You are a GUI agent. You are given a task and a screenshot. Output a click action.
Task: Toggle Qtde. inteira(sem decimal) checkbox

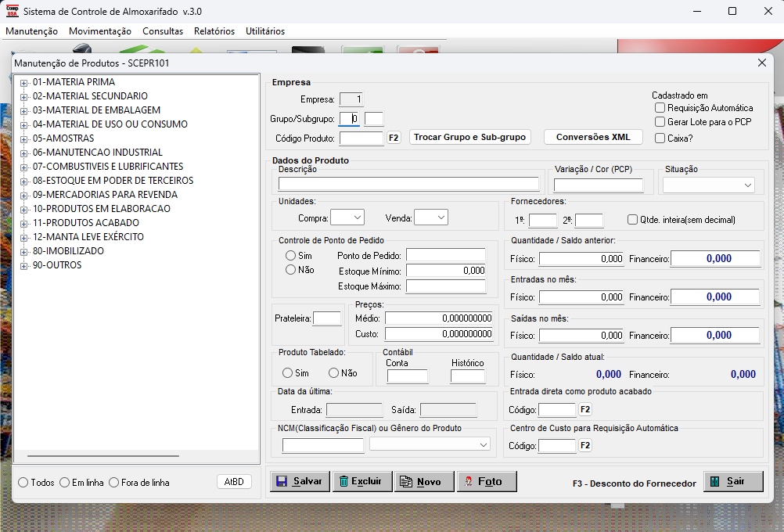(x=632, y=220)
